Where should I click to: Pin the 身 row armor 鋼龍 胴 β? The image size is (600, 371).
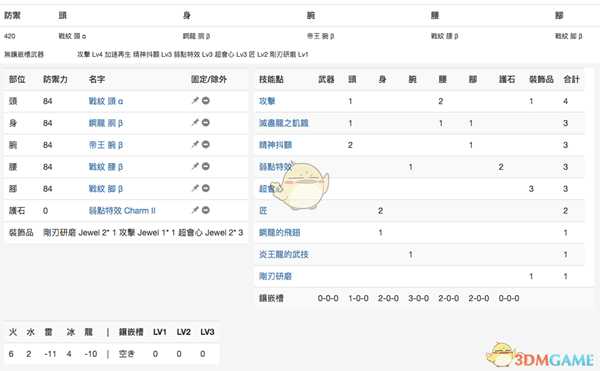tap(195, 122)
